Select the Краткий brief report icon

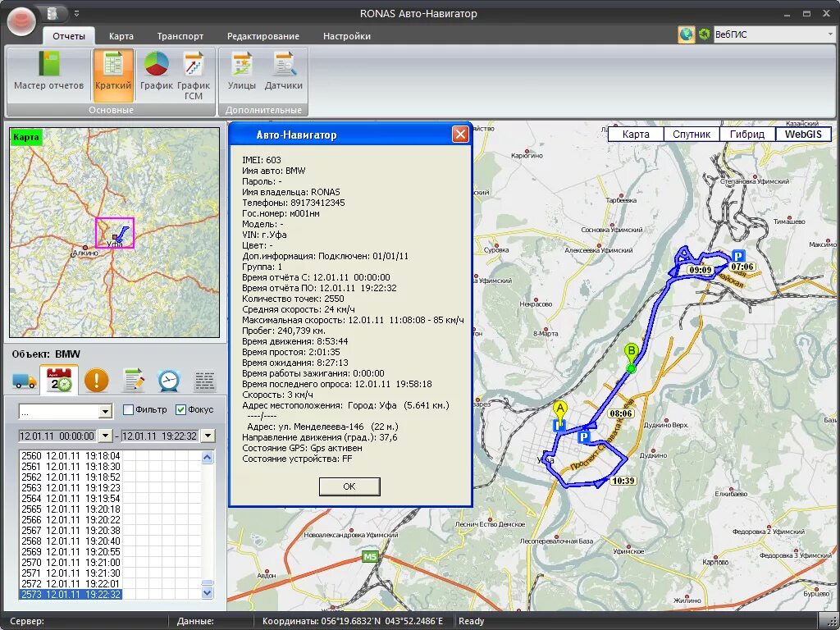(113, 75)
